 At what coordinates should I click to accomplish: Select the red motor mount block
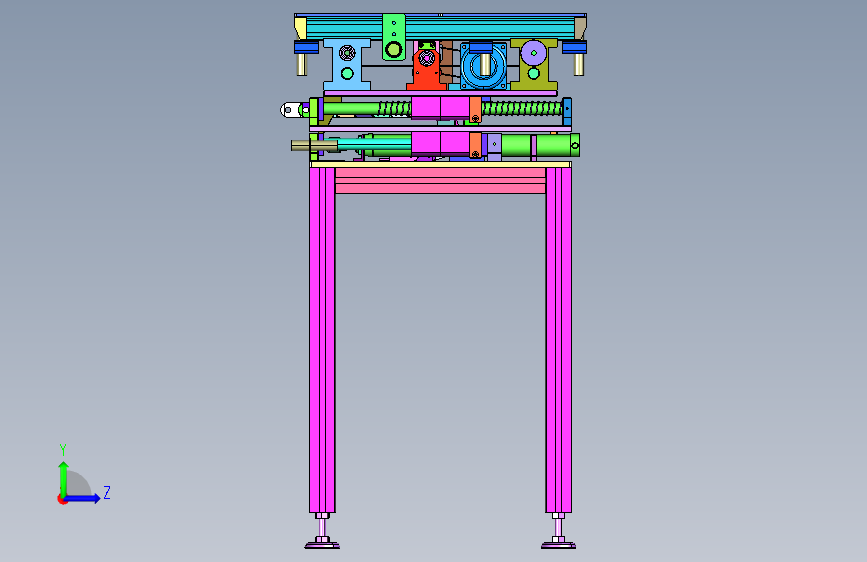(426, 70)
